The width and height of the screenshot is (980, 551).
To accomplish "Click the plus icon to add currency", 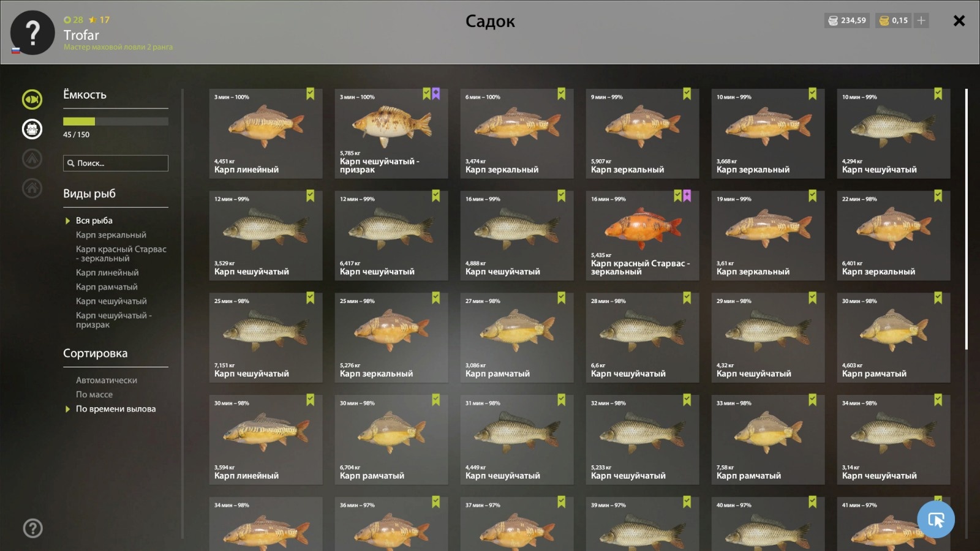I will 921,20.
